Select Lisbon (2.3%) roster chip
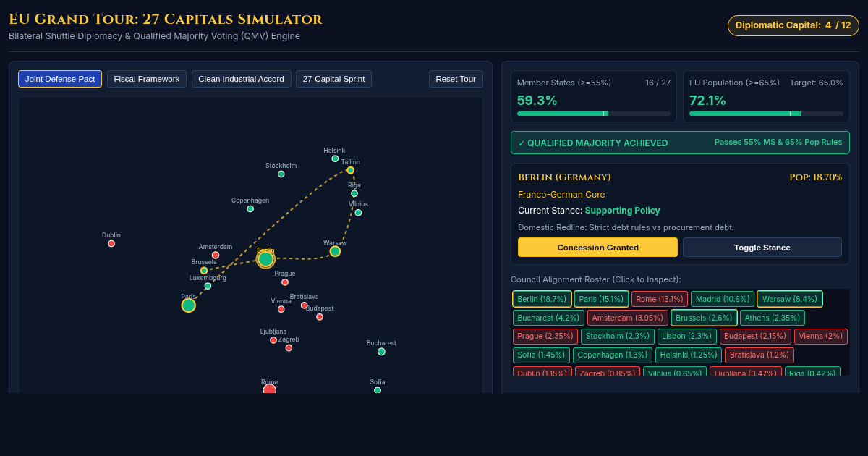This screenshot has height=456, width=868. tap(687, 337)
